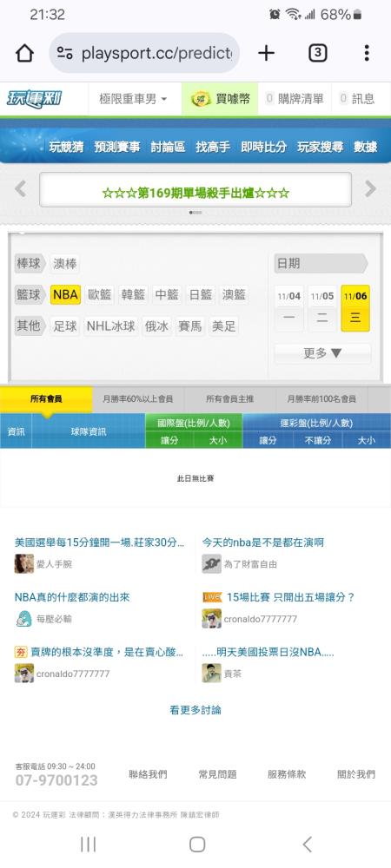Viewport: 391px width, 868px height.
Task: Tap Android recent apps button
Action: pyautogui.click(x=88, y=845)
